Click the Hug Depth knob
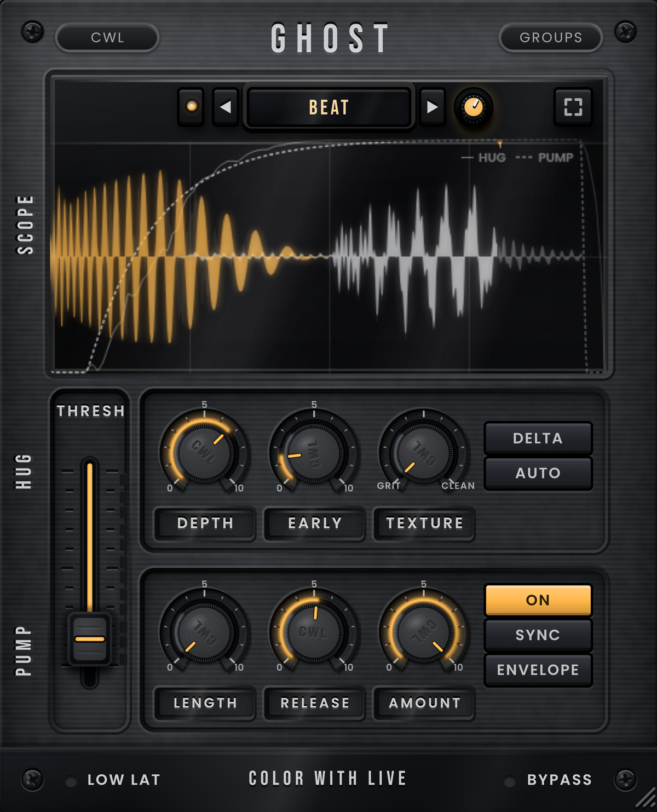 [204, 453]
